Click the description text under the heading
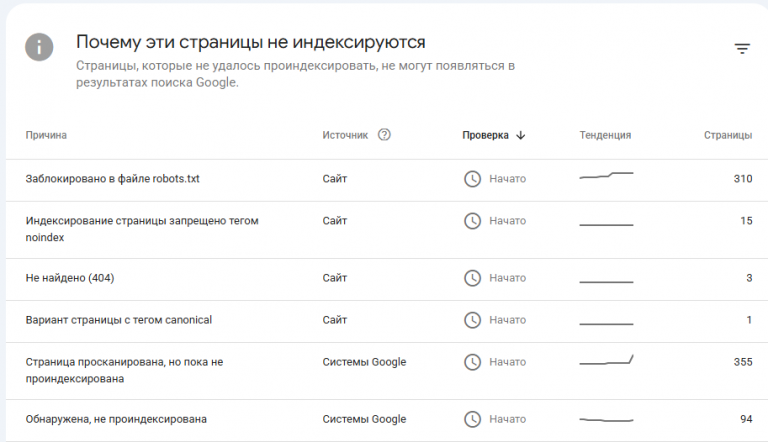 295,74
